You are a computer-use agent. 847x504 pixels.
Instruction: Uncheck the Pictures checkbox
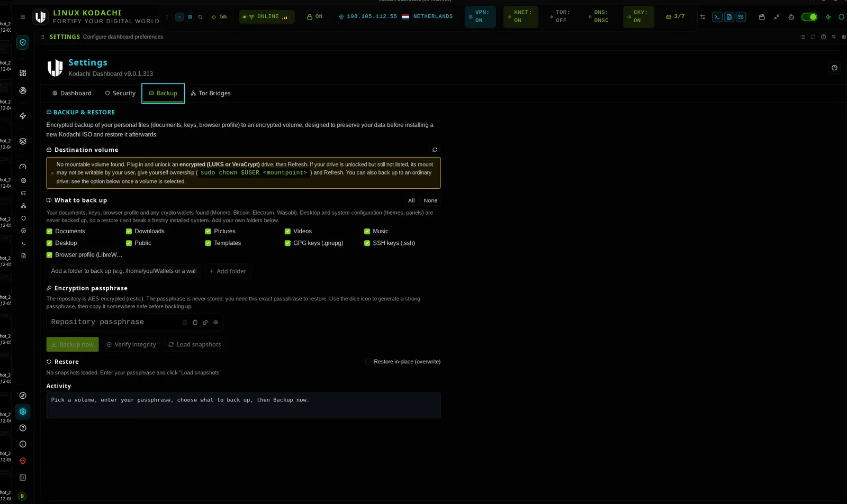208,231
